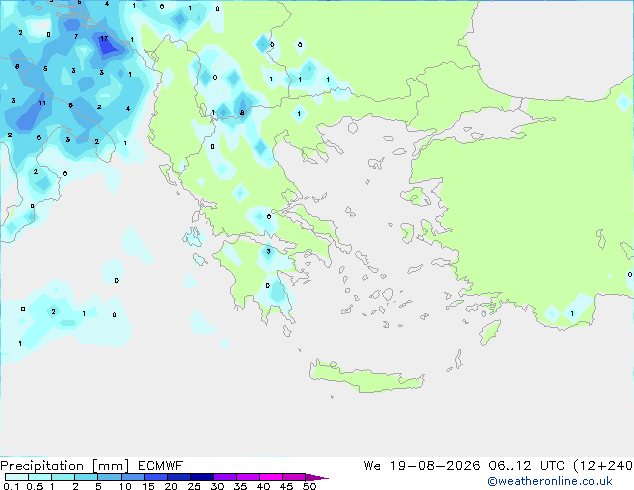Click the forecast date 'We 19-08-2026'

(422, 466)
